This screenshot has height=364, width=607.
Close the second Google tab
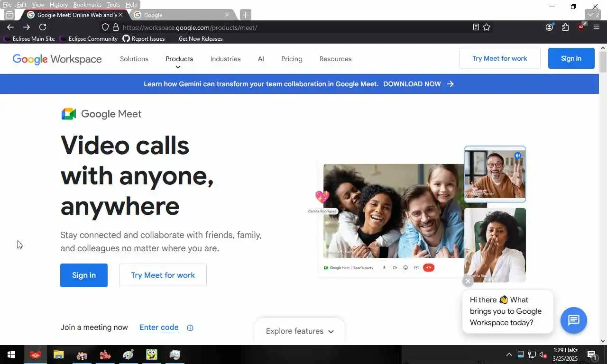click(x=227, y=15)
